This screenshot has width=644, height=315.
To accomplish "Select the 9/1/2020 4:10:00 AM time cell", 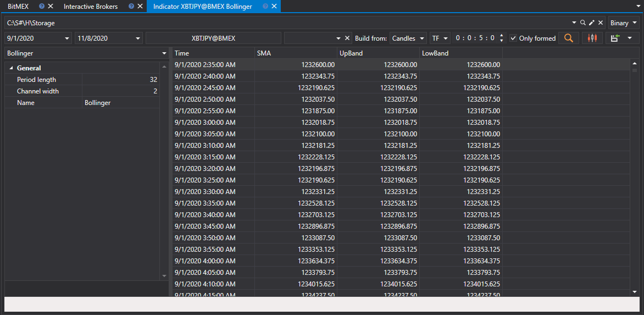I will 214,283.
